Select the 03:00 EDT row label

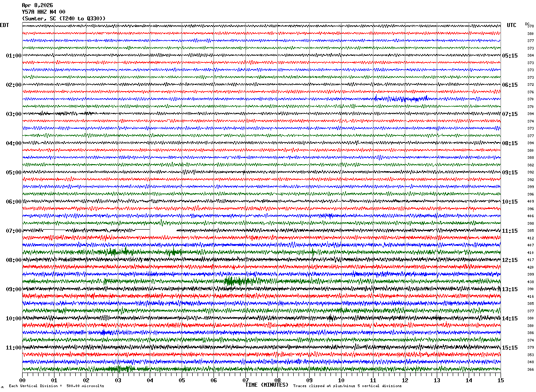(14, 114)
